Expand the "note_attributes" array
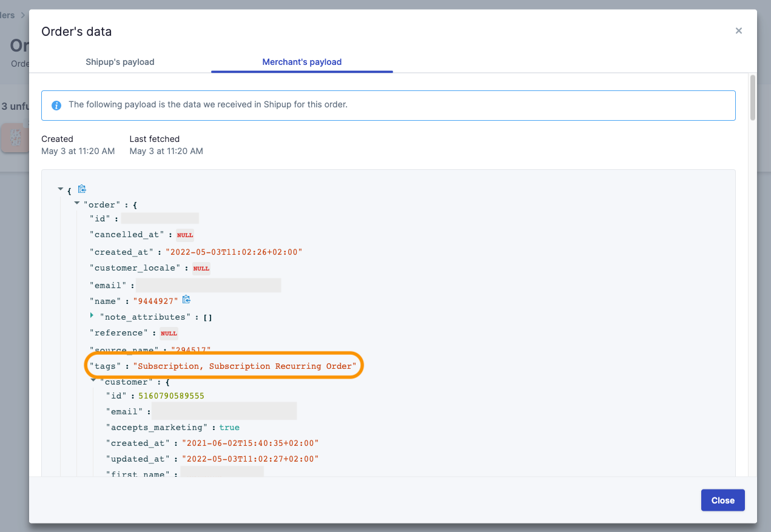The height and width of the screenshot is (532, 771). (x=92, y=315)
